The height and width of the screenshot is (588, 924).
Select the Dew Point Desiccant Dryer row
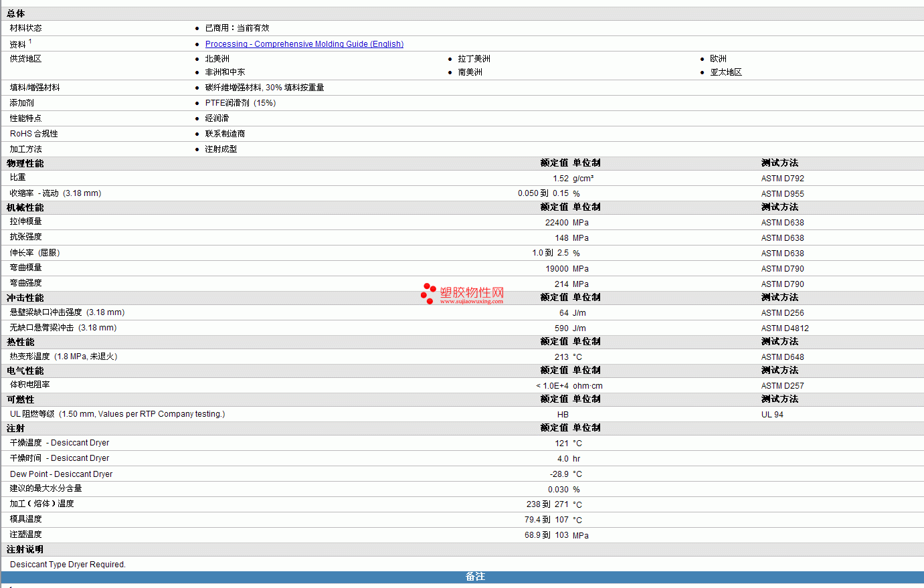[462, 474]
